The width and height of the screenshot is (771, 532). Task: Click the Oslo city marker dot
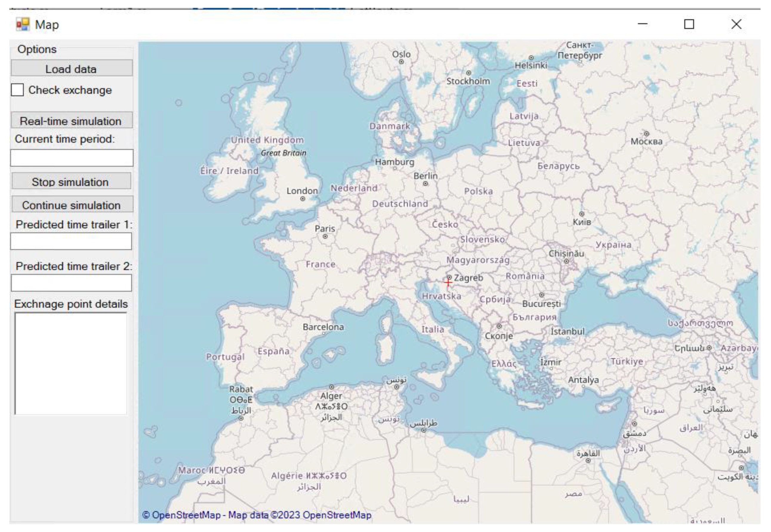point(402,62)
